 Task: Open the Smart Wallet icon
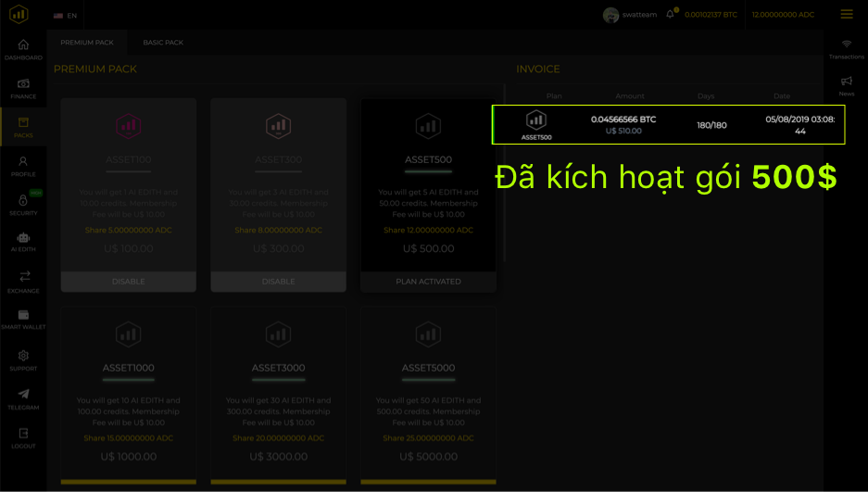pos(23,315)
